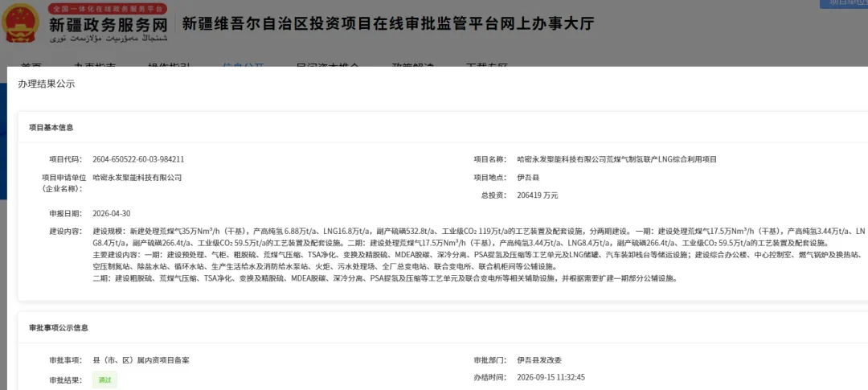Click the 项目基本信息 section heading
This screenshot has height=390, width=868.
coord(51,127)
